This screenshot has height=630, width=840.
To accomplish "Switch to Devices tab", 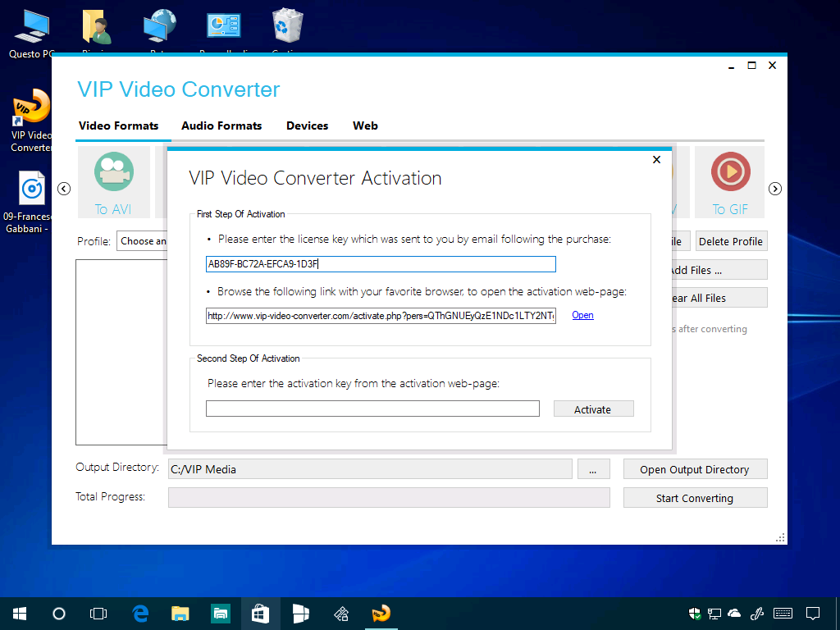I will tap(307, 126).
